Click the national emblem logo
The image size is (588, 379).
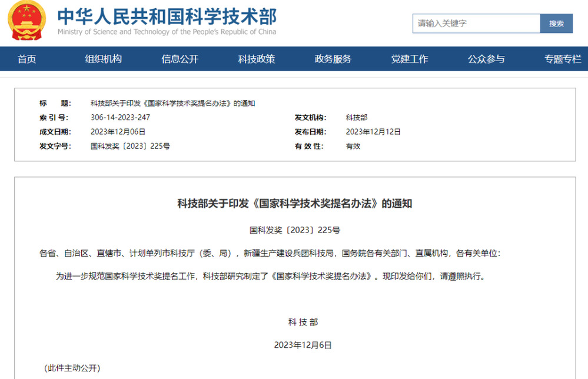[27, 20]
